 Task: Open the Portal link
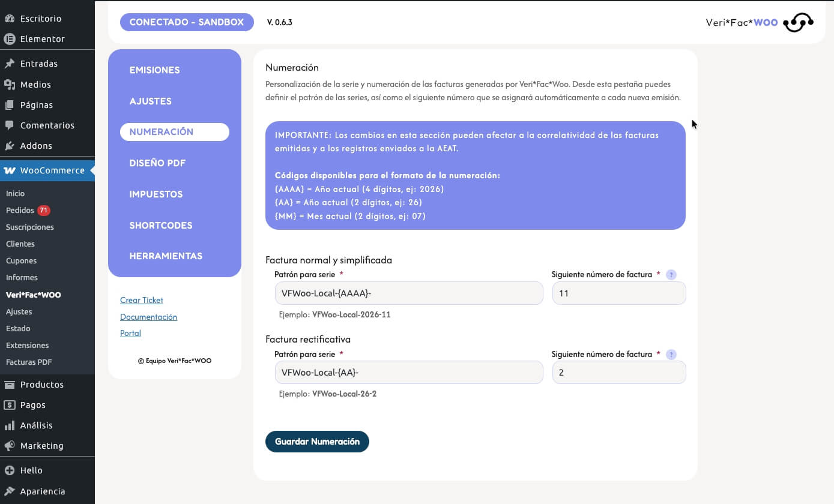point(130,333)
